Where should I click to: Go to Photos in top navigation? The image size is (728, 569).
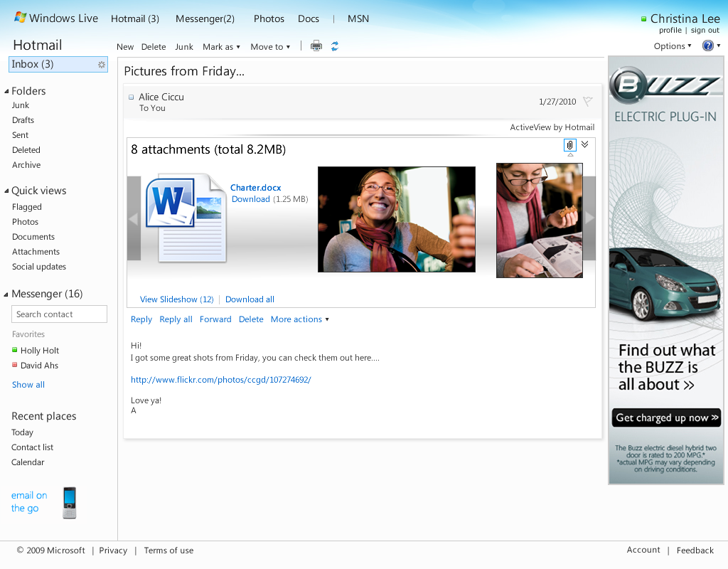pos(269,18)
